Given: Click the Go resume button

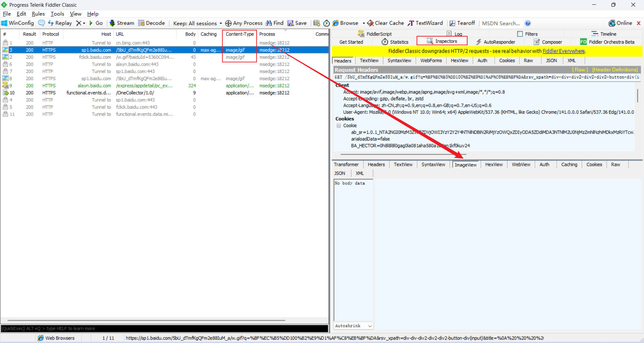Looking at the screenshot, I should [x=96, y=23].
